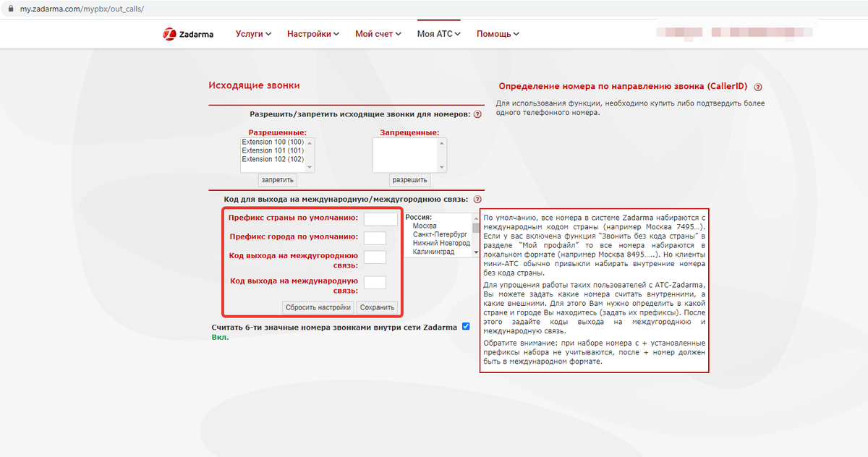Click scroll-up arrow of allowed extensions list
The image size is (868, 457).
coord(310,142)
